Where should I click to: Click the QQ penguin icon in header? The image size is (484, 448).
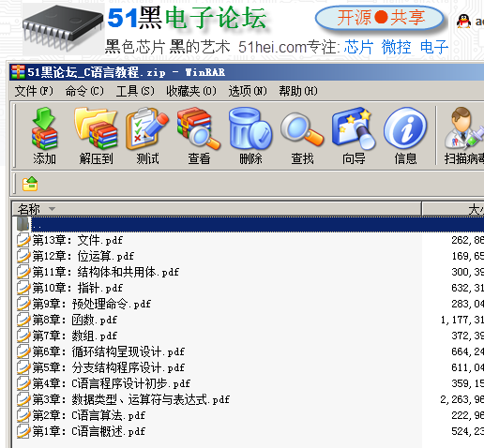[x=463, y=22]
